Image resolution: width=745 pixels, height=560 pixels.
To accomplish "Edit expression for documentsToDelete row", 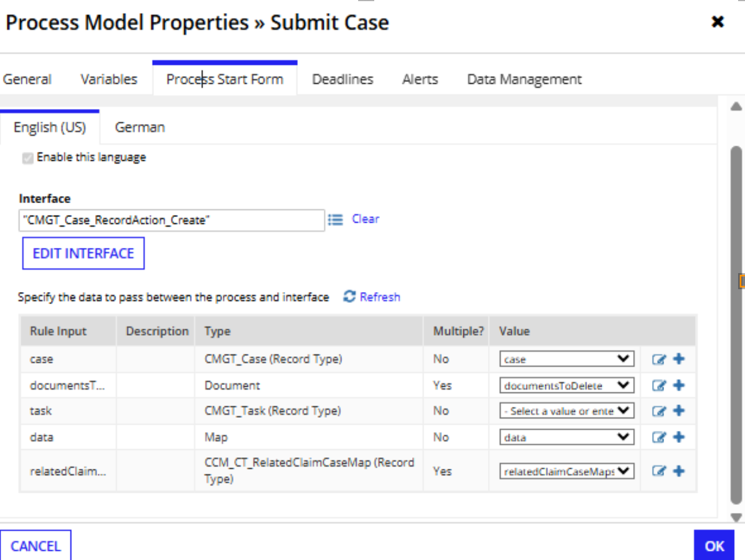I will point(658,386).
